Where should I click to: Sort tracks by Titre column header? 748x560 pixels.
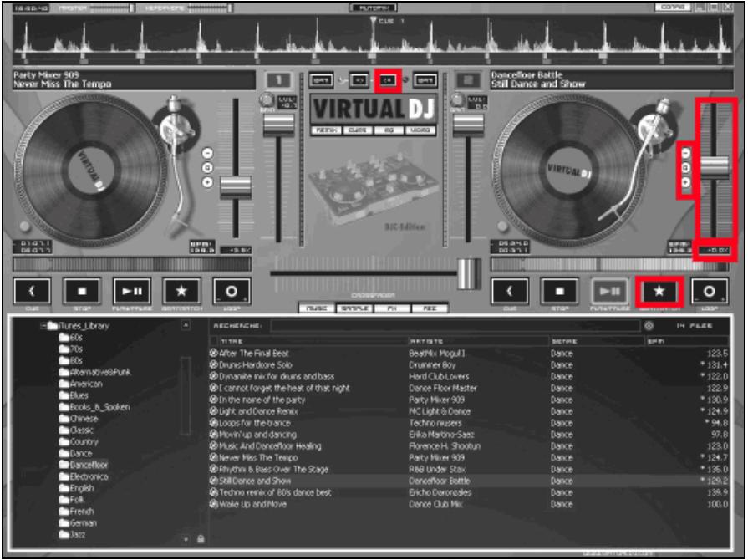[x=313, y=342]
